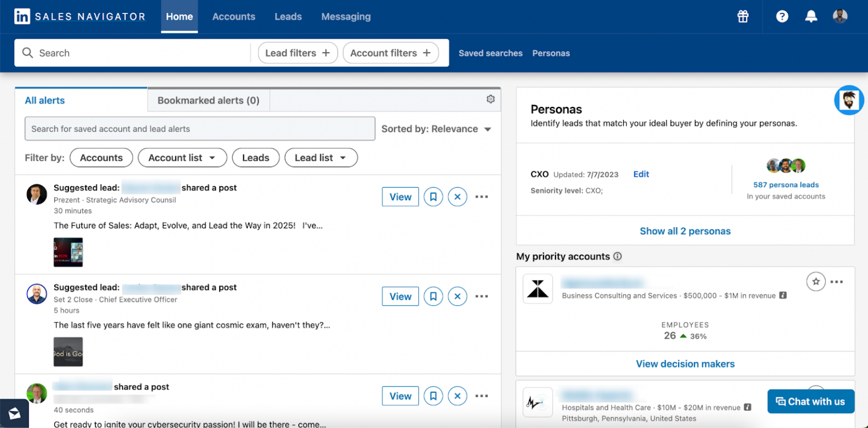Click the chat panel icon in bottom-left corner
The image size is (868, 428).
pos(14,413)
